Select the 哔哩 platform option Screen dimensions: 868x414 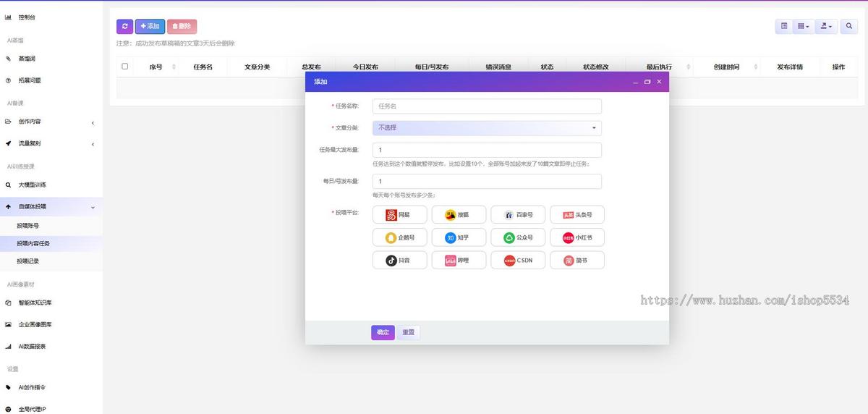459,260
